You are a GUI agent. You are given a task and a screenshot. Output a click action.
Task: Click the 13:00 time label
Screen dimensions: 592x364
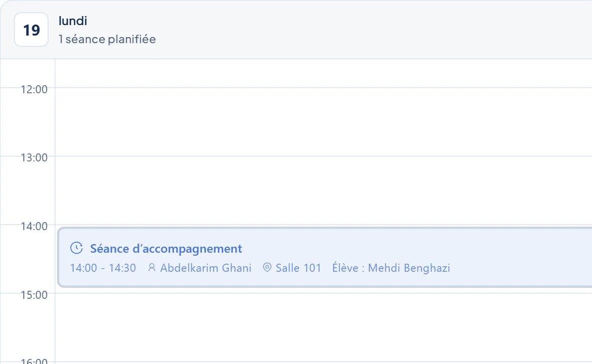point(34,157)
